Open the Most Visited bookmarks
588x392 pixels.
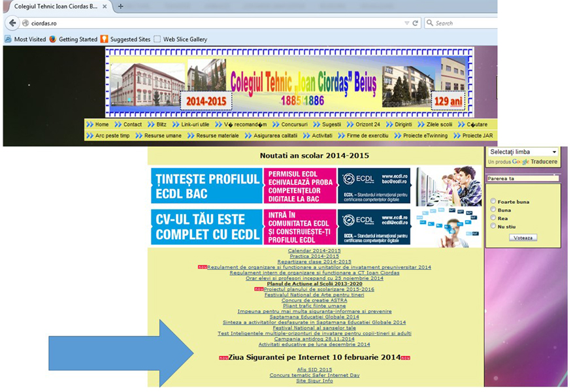[x=25, y=39]
